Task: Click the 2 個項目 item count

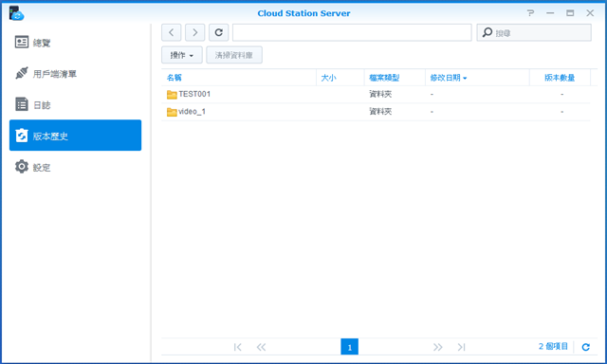Action: [553, 346]
